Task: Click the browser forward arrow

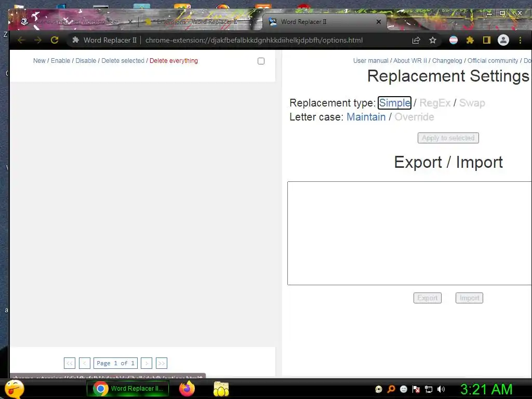Action: point(37,40)
